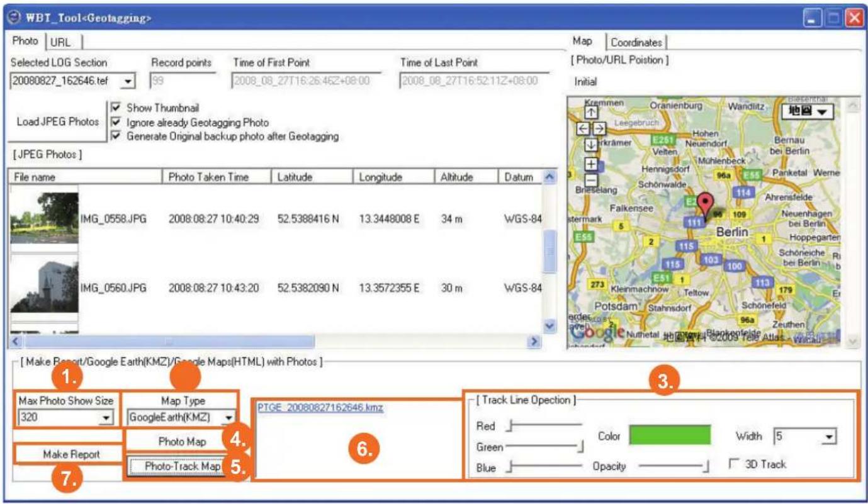868x504 pixels.
Task: Click the Datum column header
Action: tap(520, 177)
